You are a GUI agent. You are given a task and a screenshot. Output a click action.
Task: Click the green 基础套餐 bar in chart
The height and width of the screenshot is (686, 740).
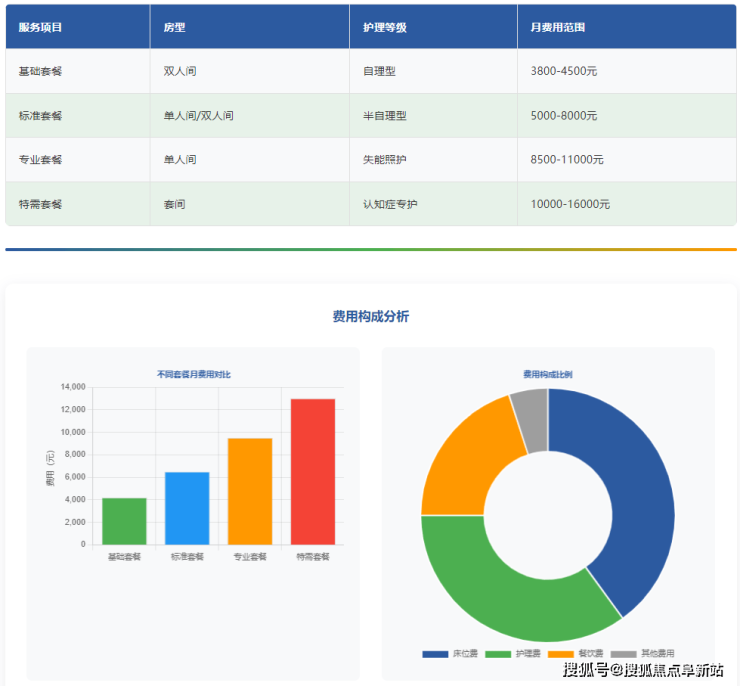click(x=124, y=521)
